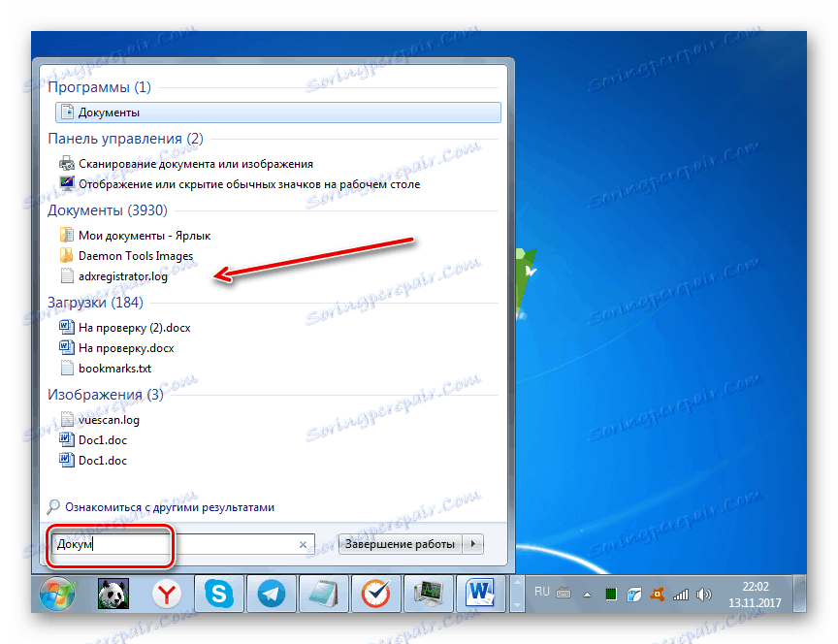Click the Панель управления (2) header
This screenshot has height=644, width=838.
125,139
